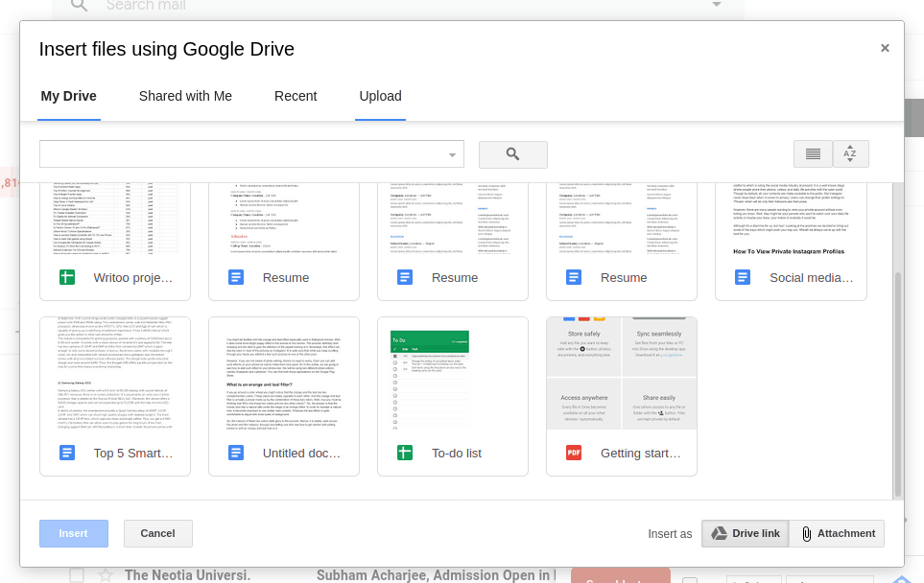
Task: Switch to Shared with Me tab
Action: point(185,96)
